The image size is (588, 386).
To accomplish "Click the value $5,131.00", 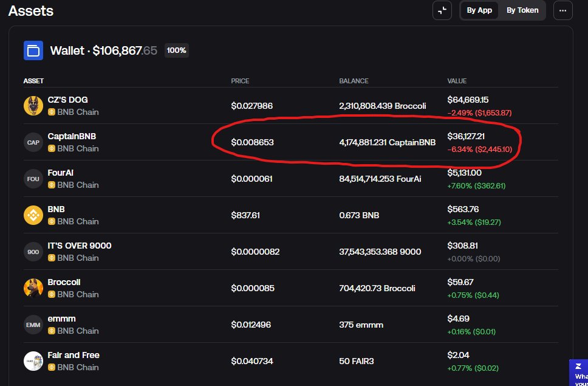I will coord(464,173).
